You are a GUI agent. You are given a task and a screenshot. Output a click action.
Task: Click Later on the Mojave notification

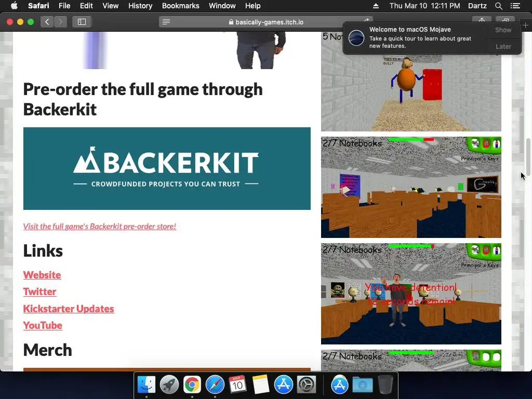pyautogui.click(x=503, y=46)
